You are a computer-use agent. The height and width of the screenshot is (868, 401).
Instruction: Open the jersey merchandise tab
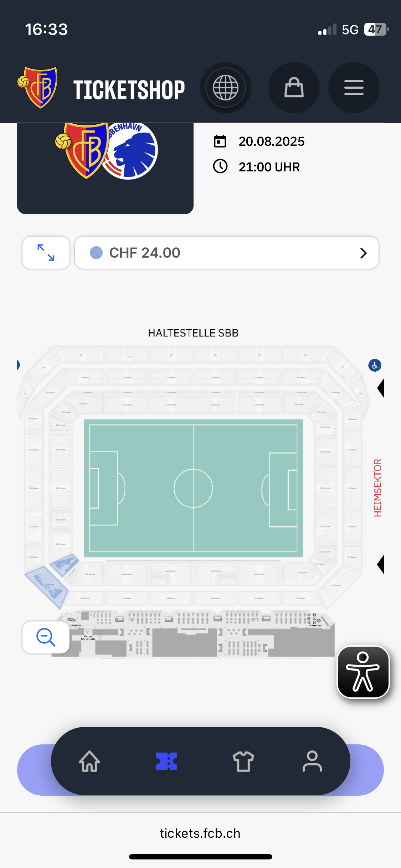[243, 761]
